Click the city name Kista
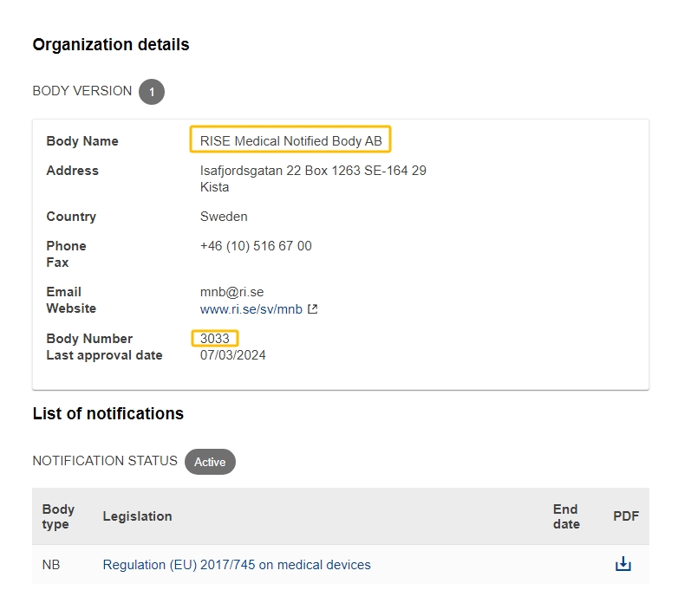Screen dimensions: 691x616 (x=215, y=187)
